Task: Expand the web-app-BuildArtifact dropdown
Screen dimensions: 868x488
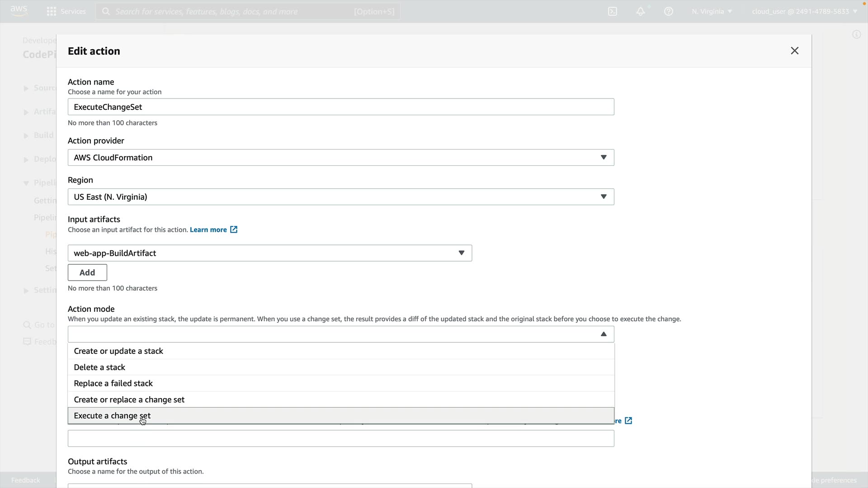Action: (x=269, y=253)
